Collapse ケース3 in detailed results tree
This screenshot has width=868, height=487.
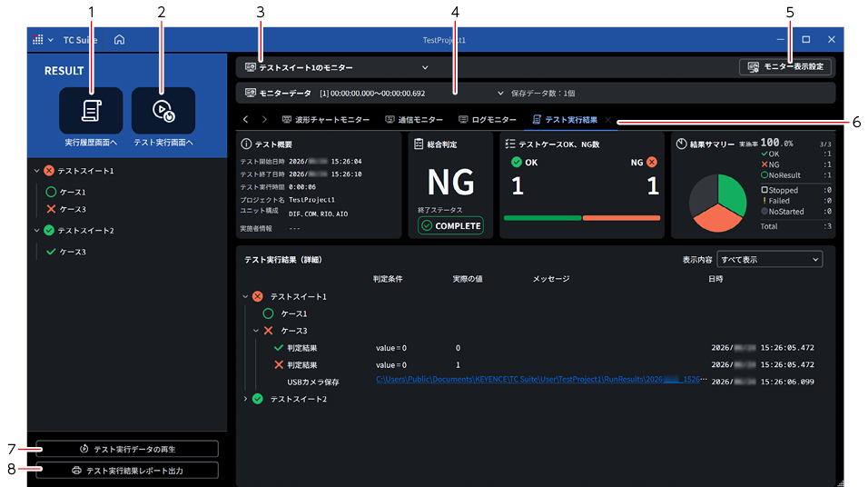click(x=256, y=331)
